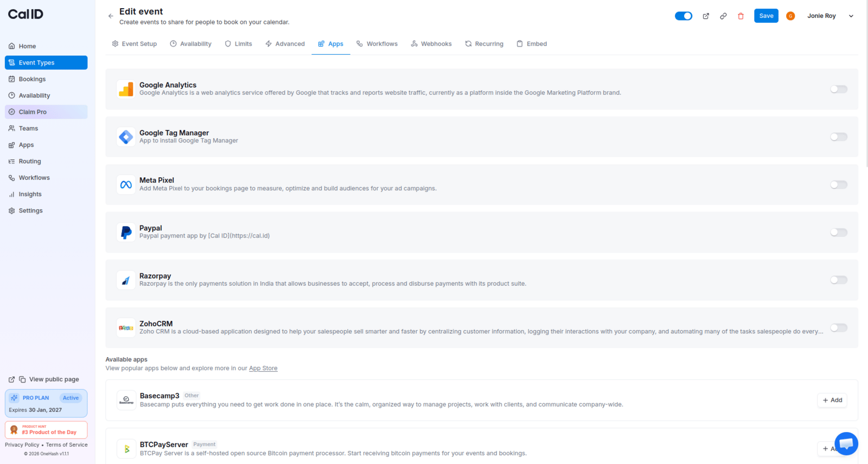The height and width of the screenshot is (464, 868).
Task: Click the ZohoCRM logo
Action: [x=126, y=328]
